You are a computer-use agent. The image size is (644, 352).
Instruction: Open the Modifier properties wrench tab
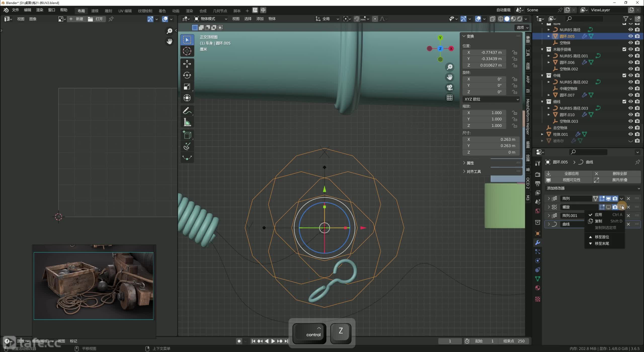coord(538,243)
